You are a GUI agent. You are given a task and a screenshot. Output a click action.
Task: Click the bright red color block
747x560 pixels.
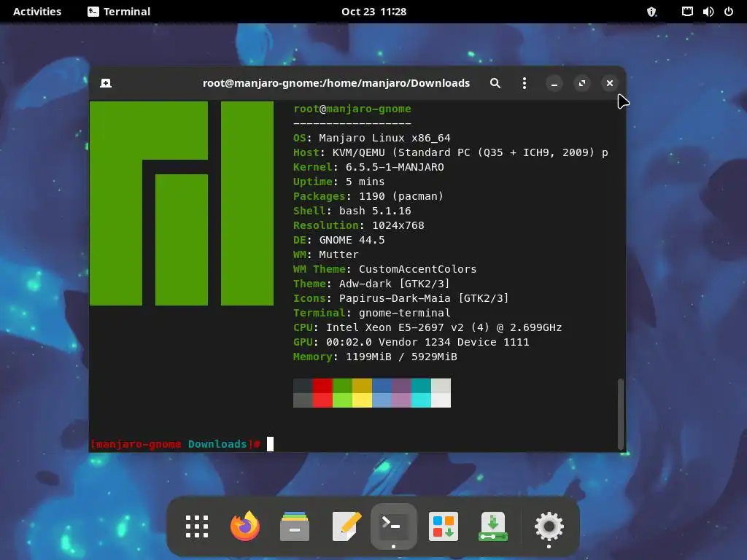322,400
